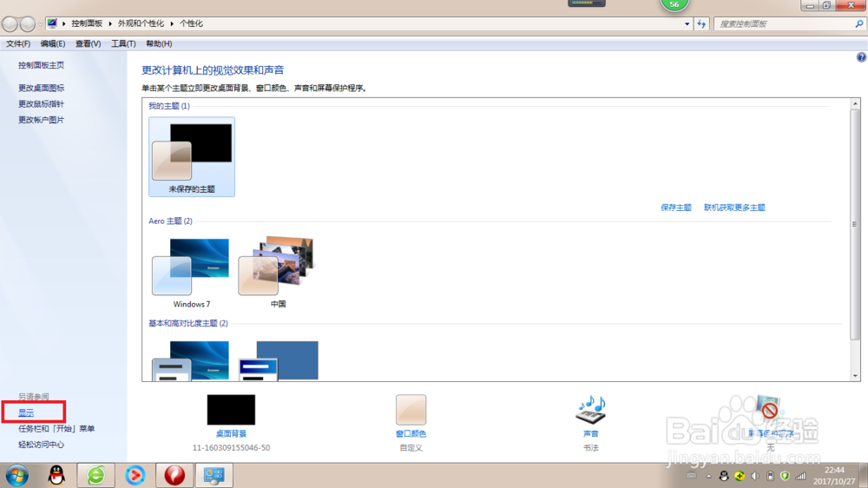The image size is (868, 488).
Task: Click 联机获取更多主题 link
Action: click(734, 208)
